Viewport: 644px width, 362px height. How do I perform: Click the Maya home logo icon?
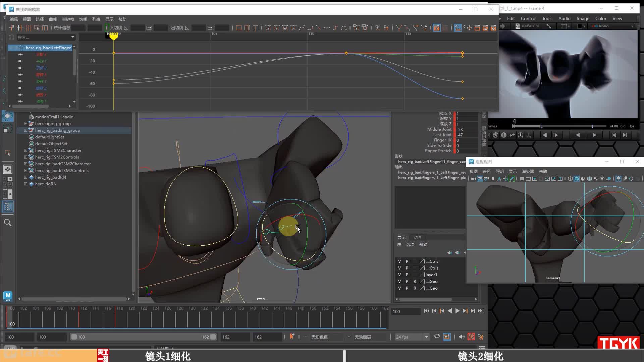8,296
